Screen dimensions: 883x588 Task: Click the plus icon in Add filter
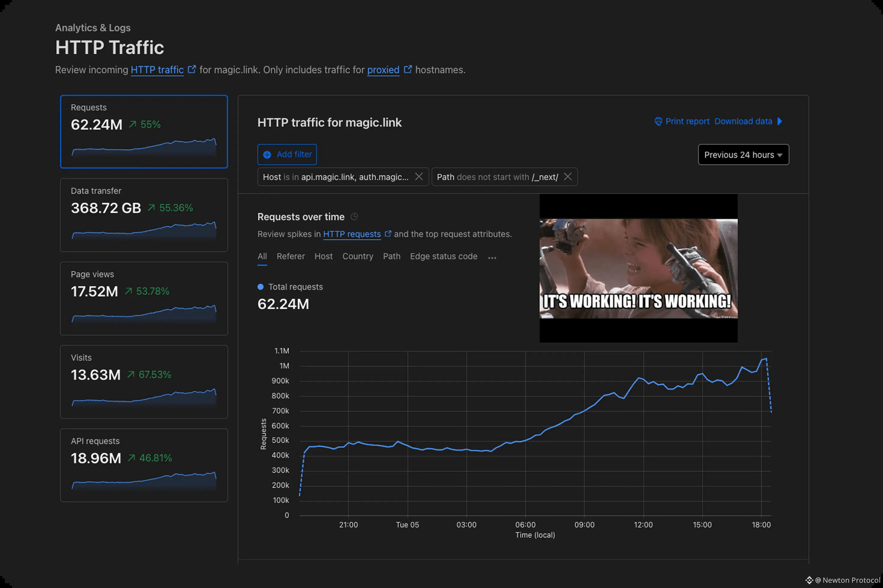(x=267, y=154)
